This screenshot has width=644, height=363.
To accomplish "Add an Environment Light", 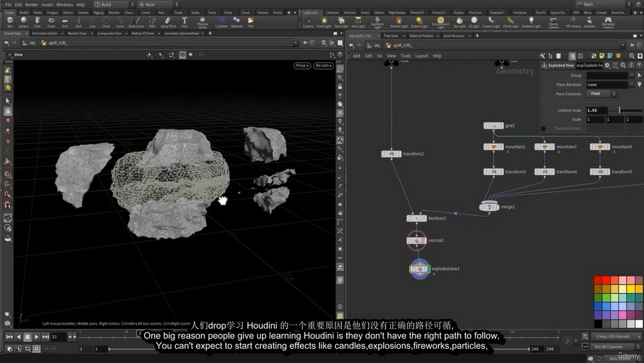I will [x=440, y=23].
